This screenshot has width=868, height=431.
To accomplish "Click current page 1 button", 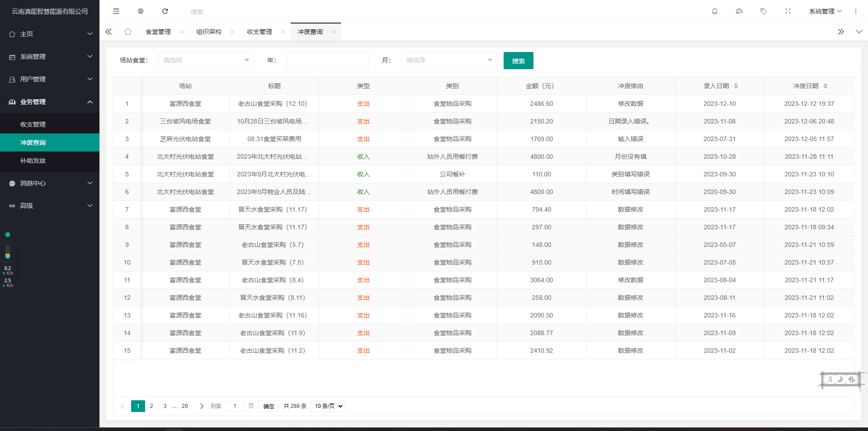I will click(x=138, y=406).
